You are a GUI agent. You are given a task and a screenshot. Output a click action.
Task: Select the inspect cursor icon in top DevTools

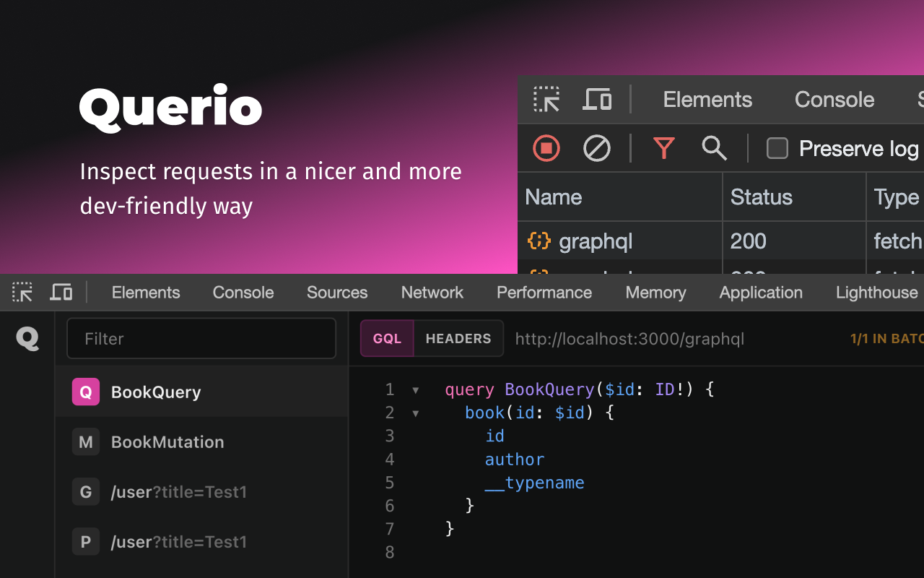(x=546, y=99)
